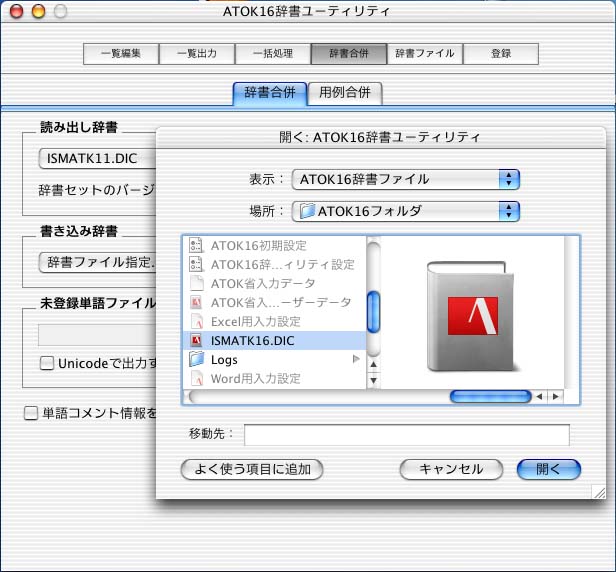Click the ATOK16辞...ィリティ設定 file icon
The height and width of the screenshot is (572, 616).
click(196, 264)
